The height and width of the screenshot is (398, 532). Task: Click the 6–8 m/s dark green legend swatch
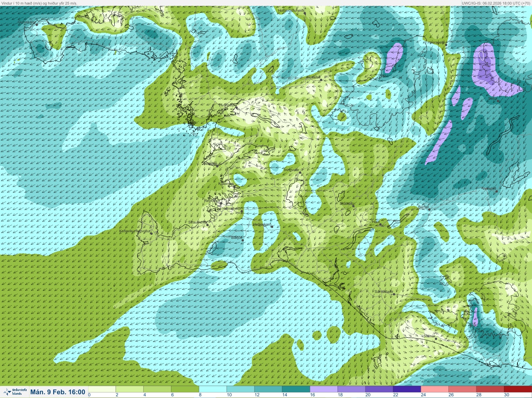[x=185, y=389]
